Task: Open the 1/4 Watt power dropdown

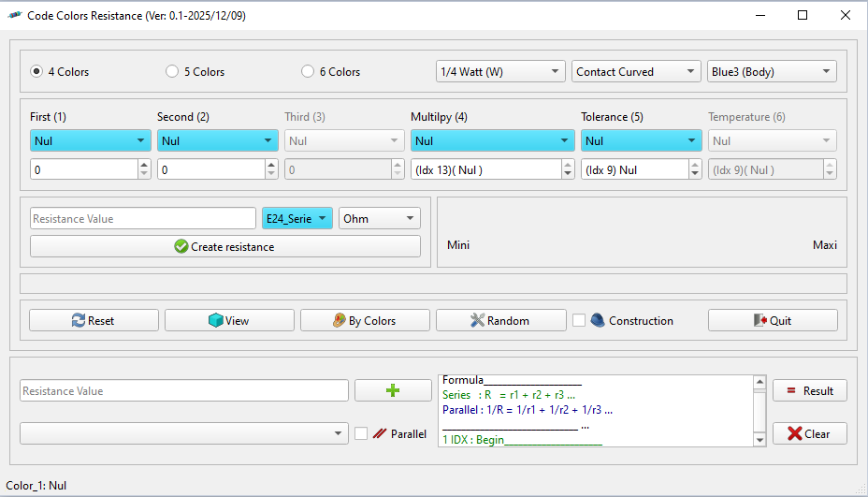Action: coord(500,71)
